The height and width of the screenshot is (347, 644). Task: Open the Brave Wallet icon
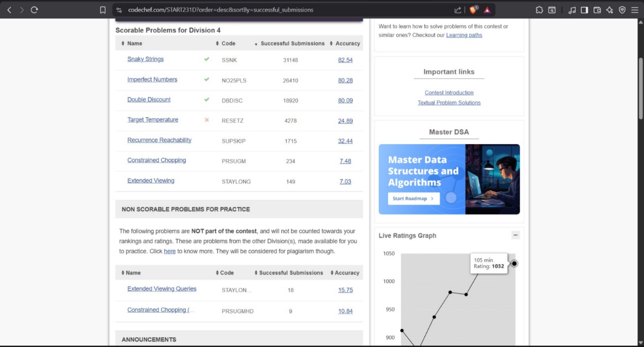[x=597, y=10]
